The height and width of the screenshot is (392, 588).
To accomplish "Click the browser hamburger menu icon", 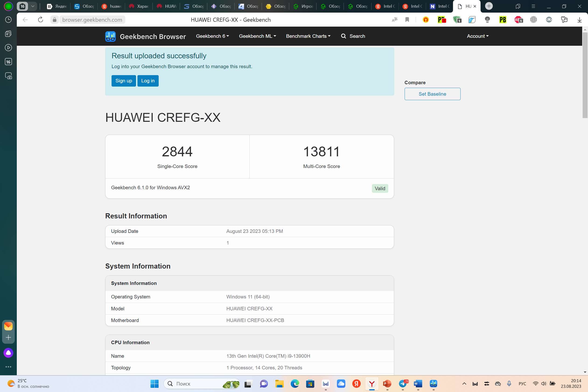I will coord(533,6).
